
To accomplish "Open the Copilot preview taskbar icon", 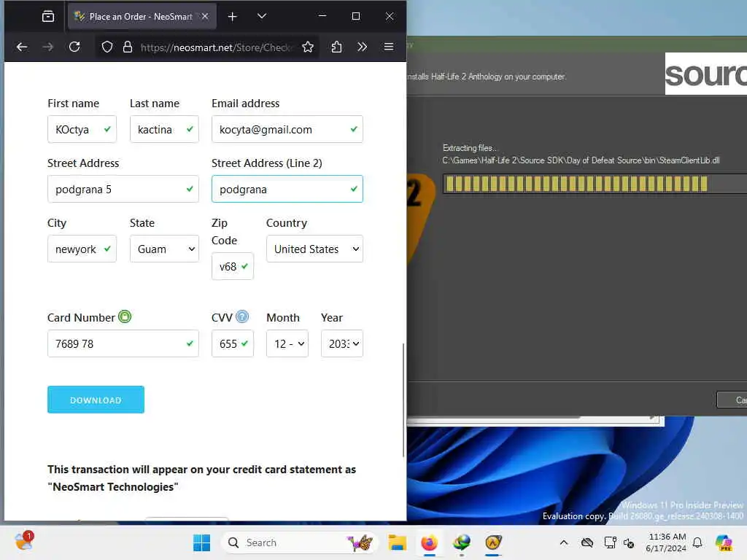I will click(724, 542).
